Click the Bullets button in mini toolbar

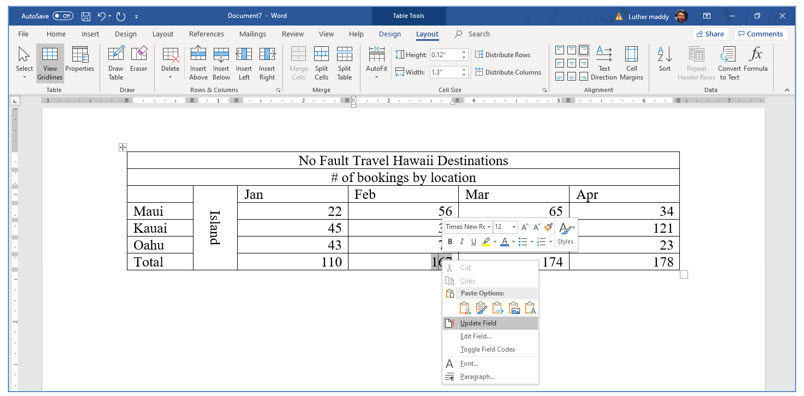tap(522, 242)
